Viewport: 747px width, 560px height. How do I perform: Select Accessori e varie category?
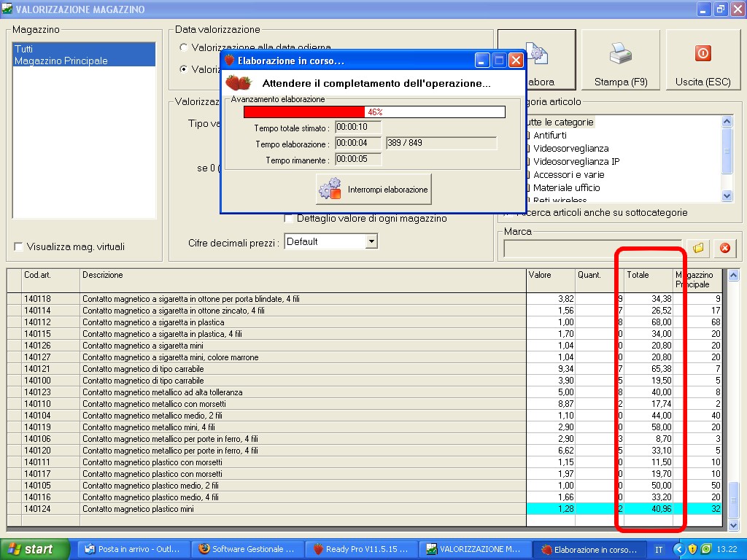tap(568, 175)
